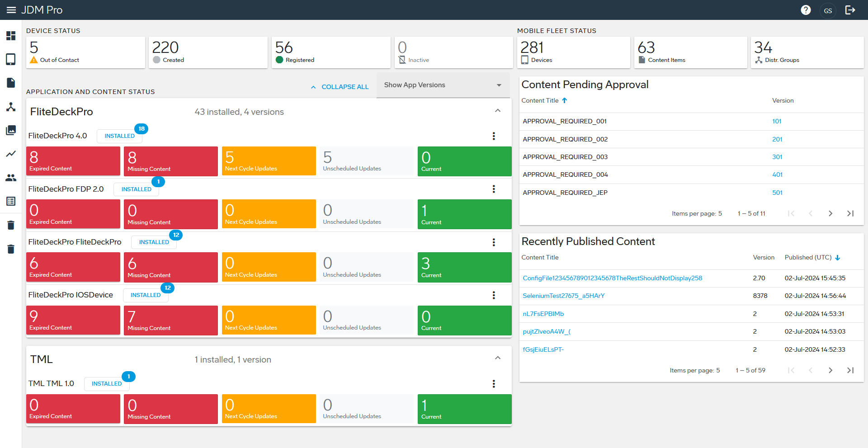
Task: Open the 34 Distr. Groups fleet card
Action: [807, 52]
